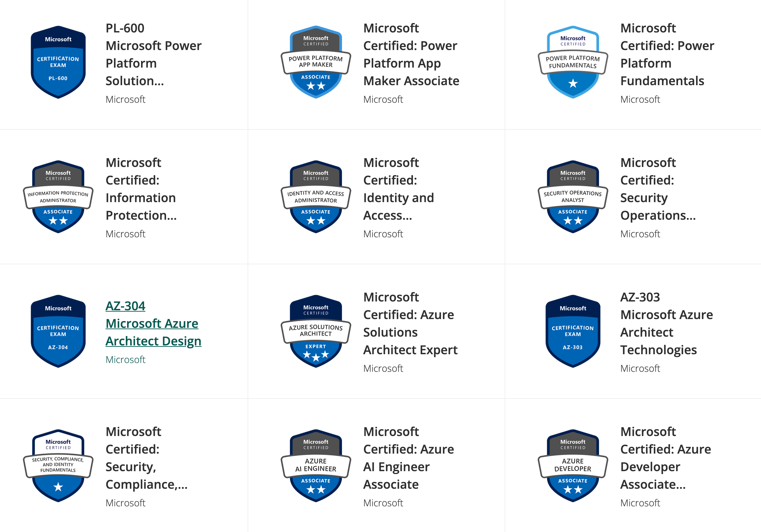
Task: Open the AZ-304 Microsoft Azure Architect Design link
Action: [x=154, y=323]
